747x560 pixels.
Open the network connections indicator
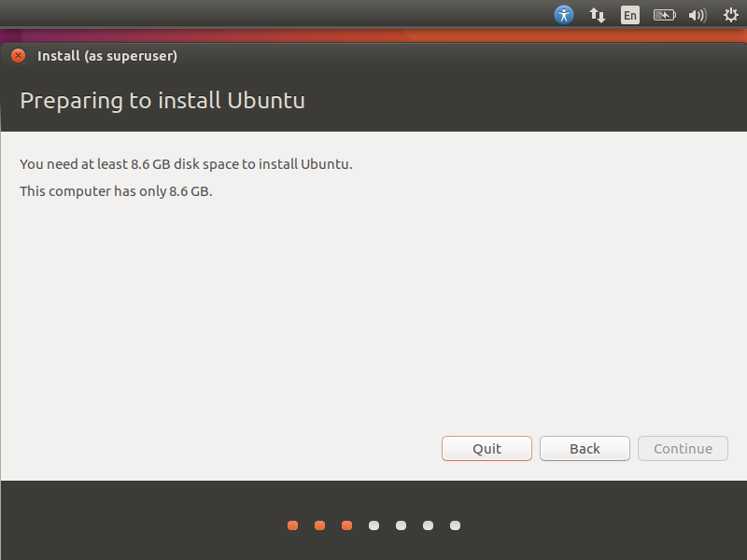(x=598, y=15)
